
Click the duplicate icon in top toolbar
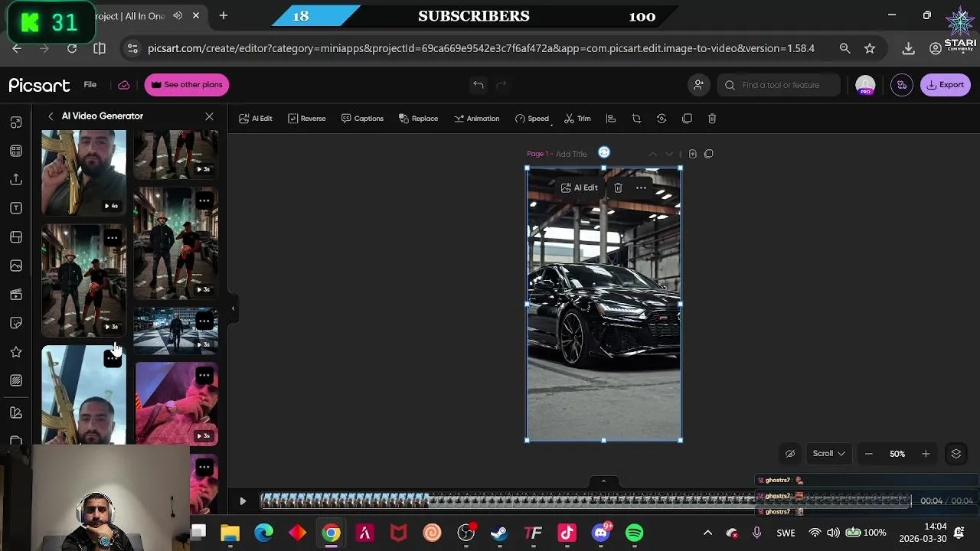click(x=687, y=119)
